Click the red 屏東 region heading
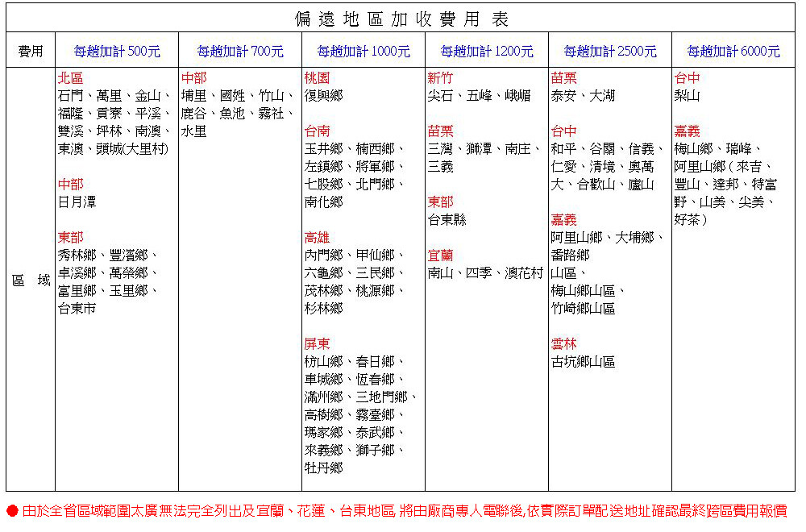The width and height of the screenshot is (806, 532). [x=317, y=344]
